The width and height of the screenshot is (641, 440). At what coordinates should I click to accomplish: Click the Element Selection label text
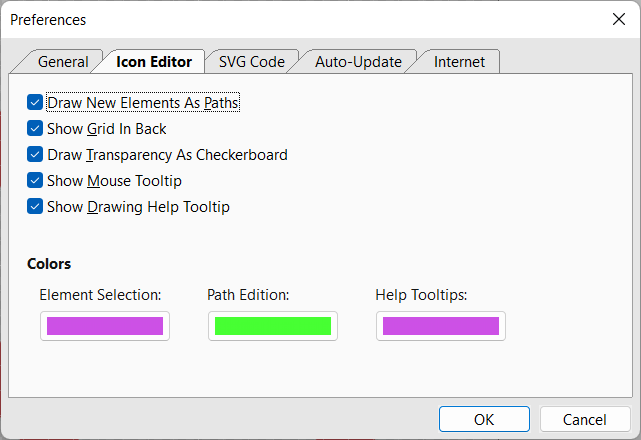click(100, 295)
